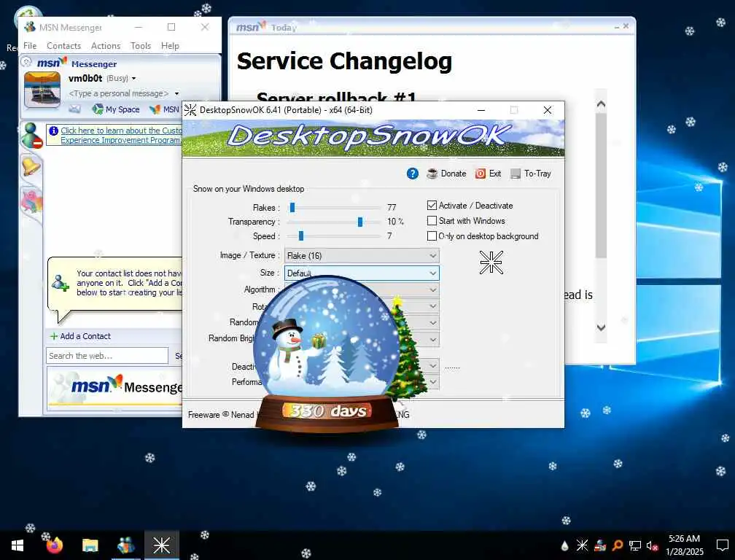Click the vm0b0t display picture
This screenshot has height=560, width=735.
(x=42, y=90)
